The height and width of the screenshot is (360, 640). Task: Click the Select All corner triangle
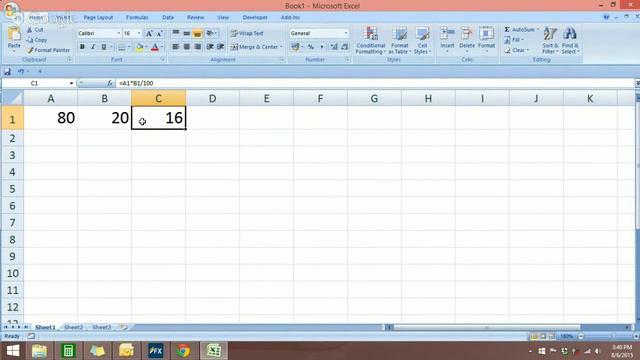click(x=12, y=98)
